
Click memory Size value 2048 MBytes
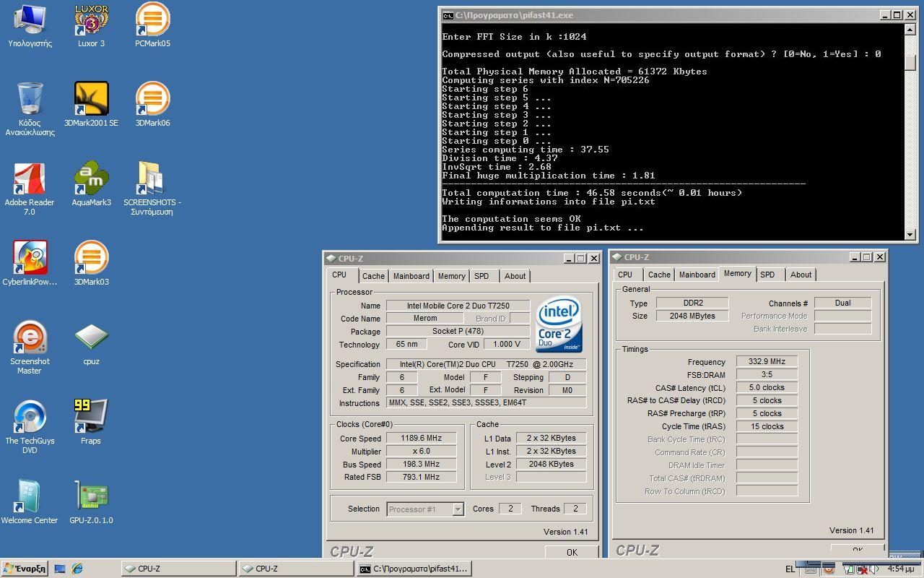pyautogui.click(x=692, y=316)
